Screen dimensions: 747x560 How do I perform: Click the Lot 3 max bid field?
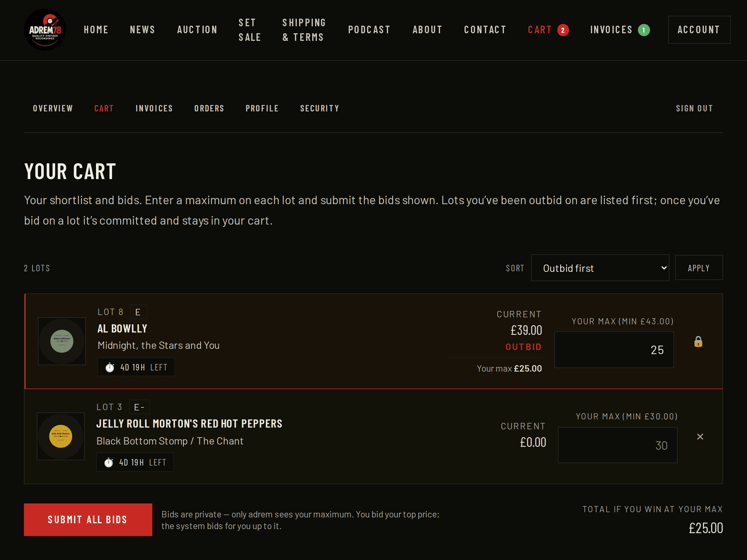click(x=617, y=445)
